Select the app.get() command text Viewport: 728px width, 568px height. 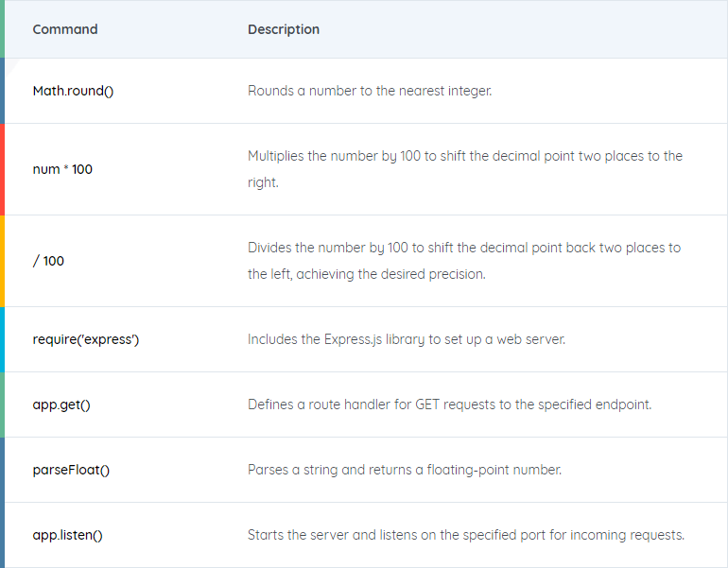click(61, 404)
